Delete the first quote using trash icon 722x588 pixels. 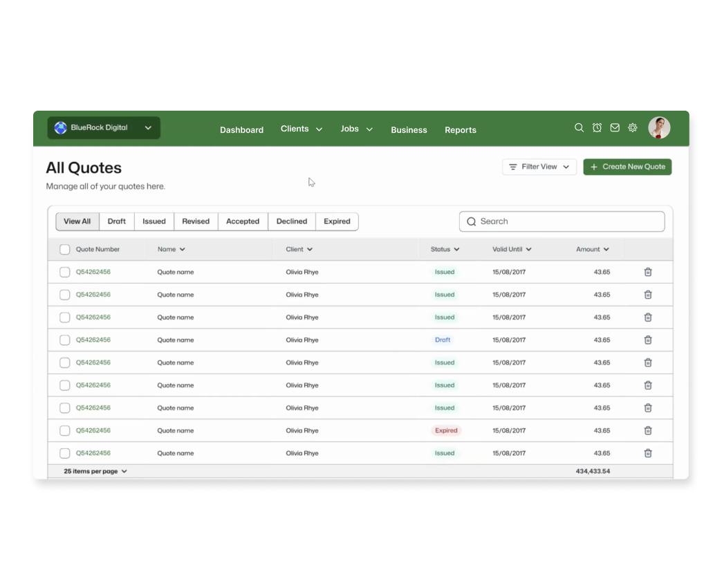pos(648,273)
